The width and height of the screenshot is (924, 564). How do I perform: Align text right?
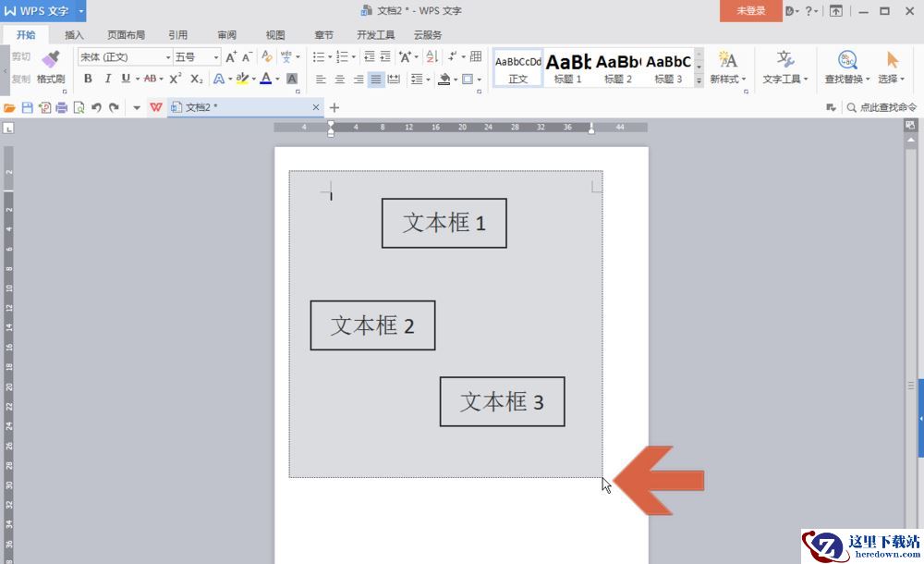[x=359, y=80]
